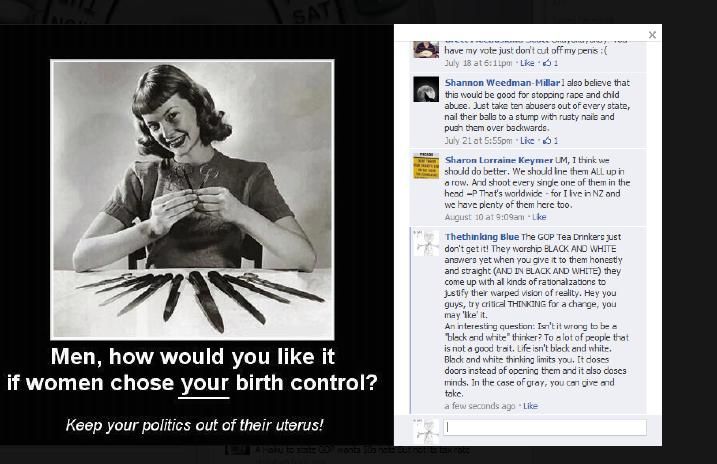This screenshot has height=464, width=717.
Task: Close the photo viewer with X button
Action: [x=653, y=35]
